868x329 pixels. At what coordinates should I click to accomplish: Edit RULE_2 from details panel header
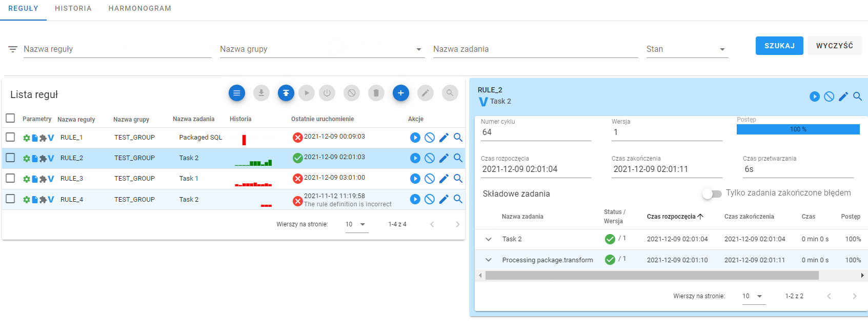point(843,96)
